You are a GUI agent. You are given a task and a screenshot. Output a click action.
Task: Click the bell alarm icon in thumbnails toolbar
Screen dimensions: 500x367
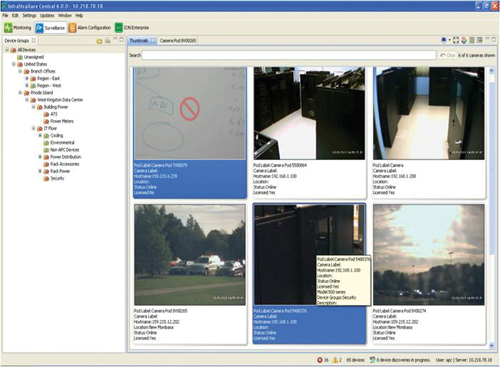[x=444, y=40]
